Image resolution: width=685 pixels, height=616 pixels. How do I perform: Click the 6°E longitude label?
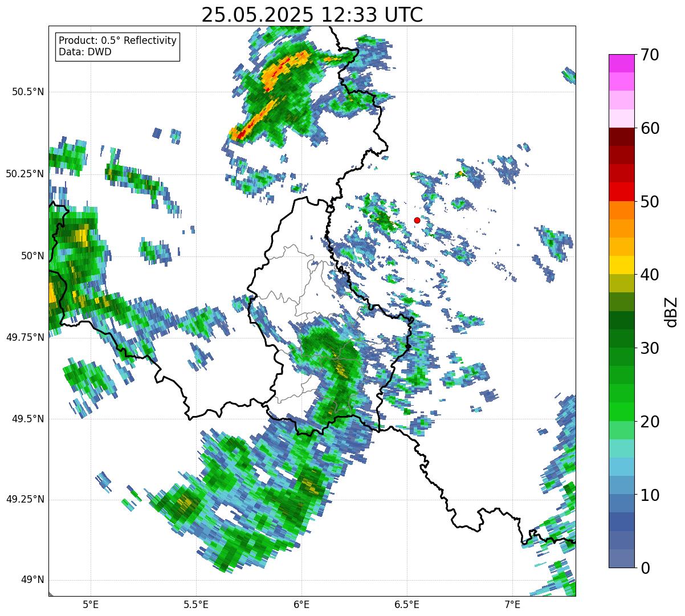[301, 604]
